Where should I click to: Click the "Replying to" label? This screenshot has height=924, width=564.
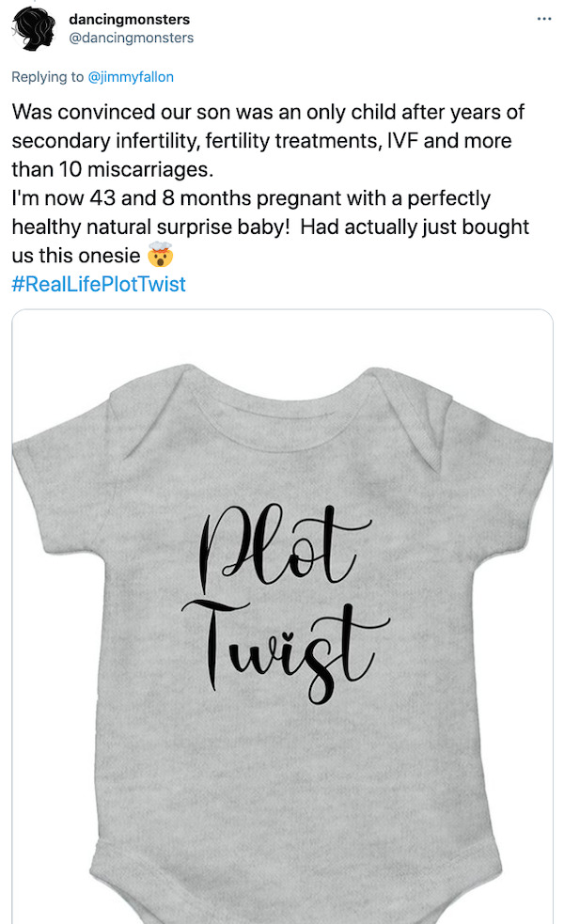coord(47,77)
